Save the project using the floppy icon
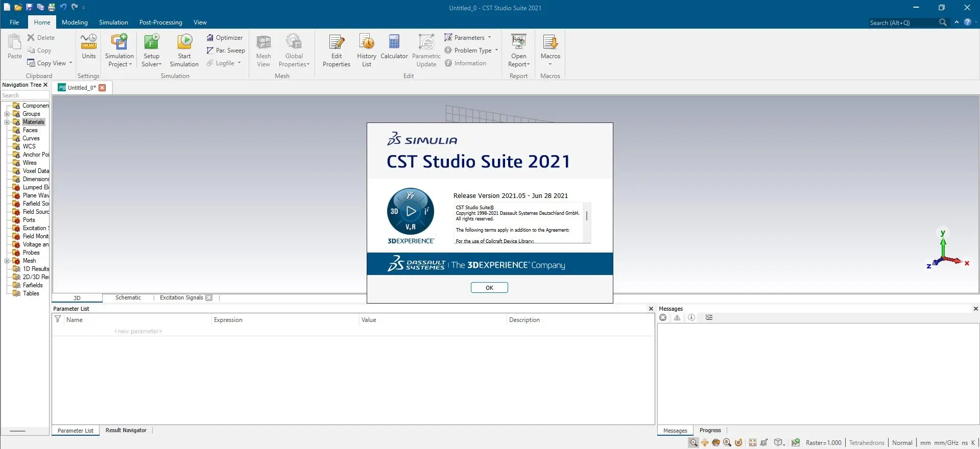 click(29, 7)
